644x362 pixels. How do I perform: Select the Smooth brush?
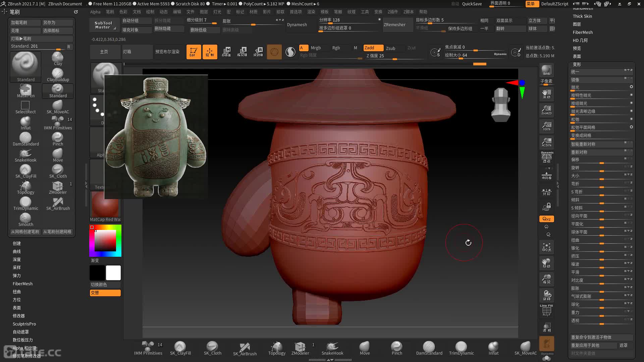point(25,220)
